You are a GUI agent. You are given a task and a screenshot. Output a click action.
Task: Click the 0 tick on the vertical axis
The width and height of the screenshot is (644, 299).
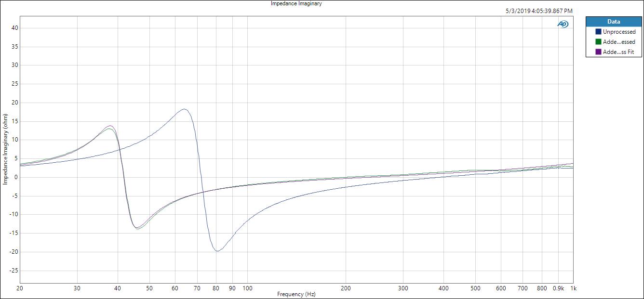point(16,177)
